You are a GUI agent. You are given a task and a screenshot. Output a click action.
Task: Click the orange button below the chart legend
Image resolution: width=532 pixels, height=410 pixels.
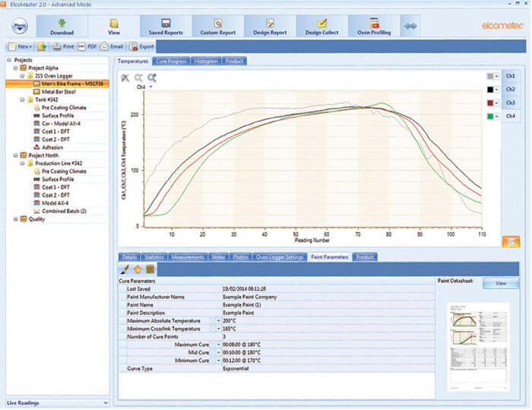point(511,242)
